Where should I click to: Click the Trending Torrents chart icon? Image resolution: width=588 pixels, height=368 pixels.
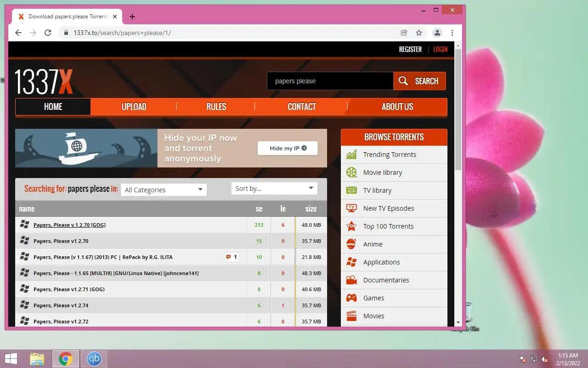pos(351,155)
